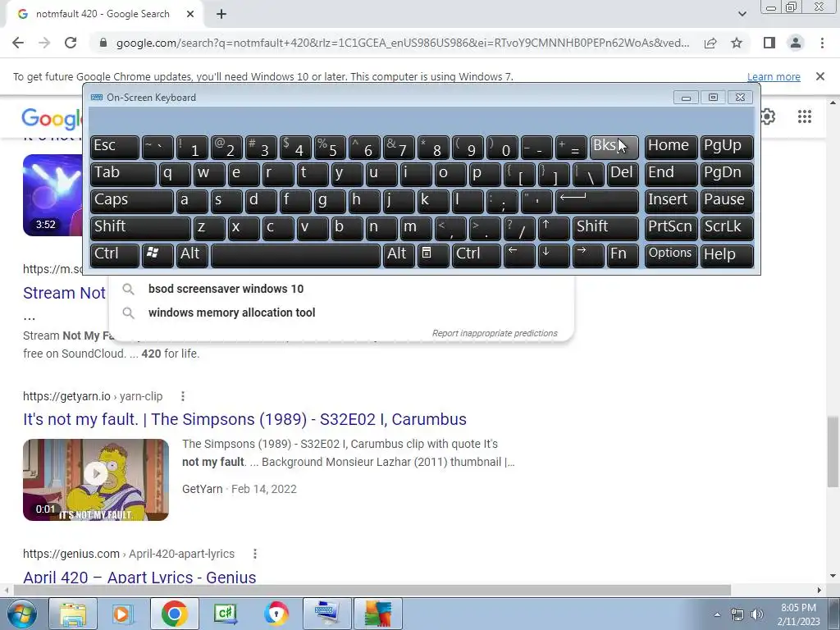This screenshot has width=840, height=630.
Task: Tap the up arrow key on keyboard
Action: coord(554,228)
